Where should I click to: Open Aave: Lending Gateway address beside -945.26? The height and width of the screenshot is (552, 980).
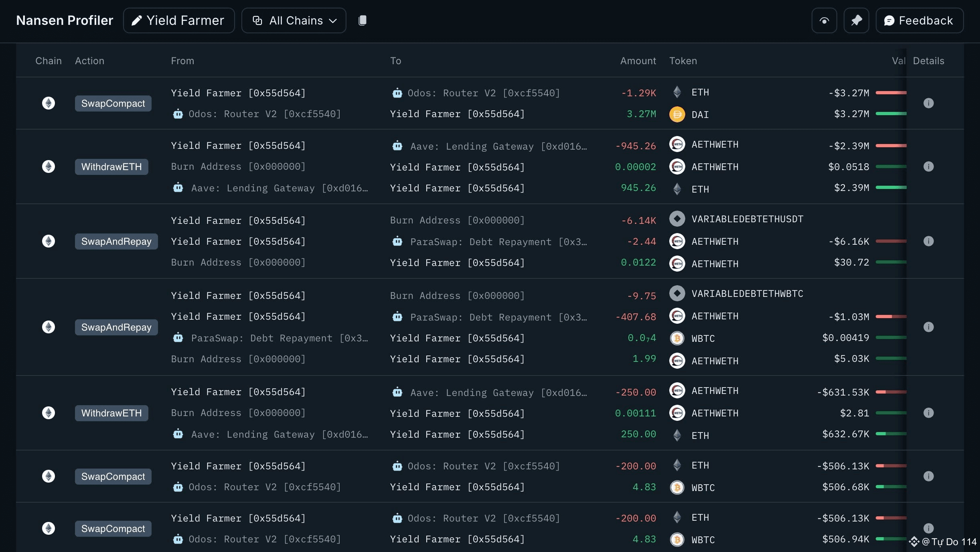(x=498, y=146)
